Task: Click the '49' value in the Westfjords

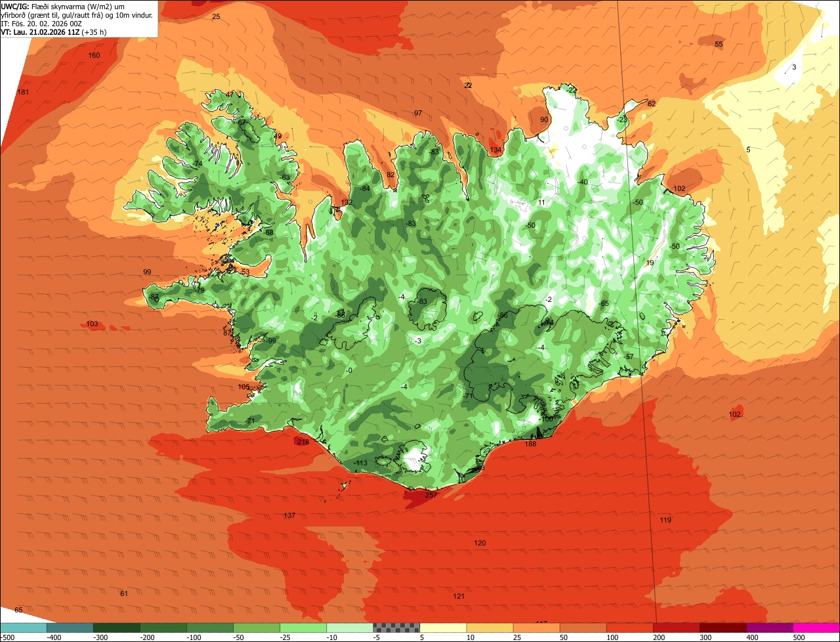Action: (278, 137)
